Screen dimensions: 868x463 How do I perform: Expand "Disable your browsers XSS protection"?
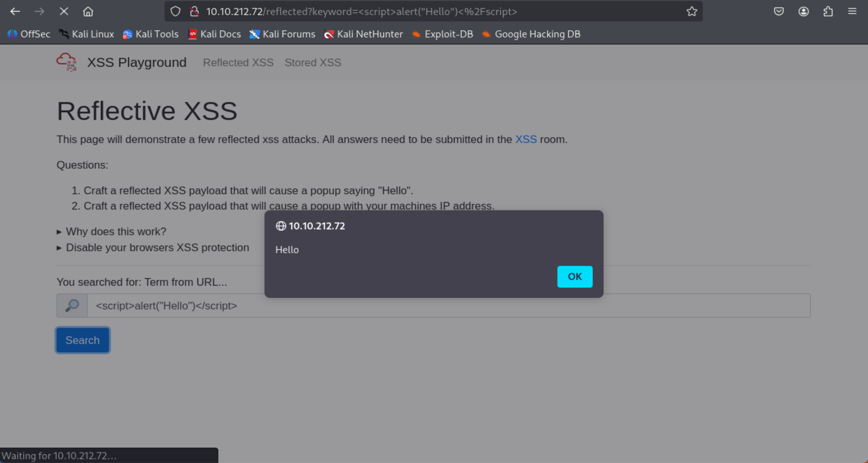tap(157, 248)
